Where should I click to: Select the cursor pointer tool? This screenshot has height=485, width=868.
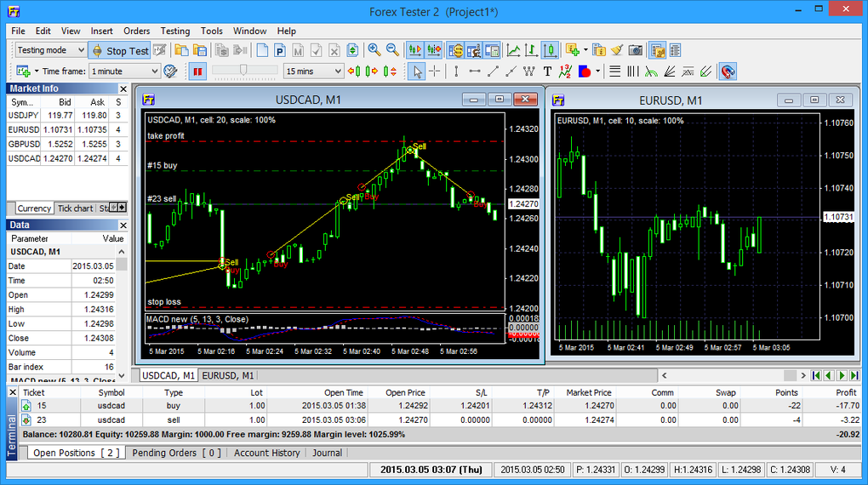tap(417, 71)
